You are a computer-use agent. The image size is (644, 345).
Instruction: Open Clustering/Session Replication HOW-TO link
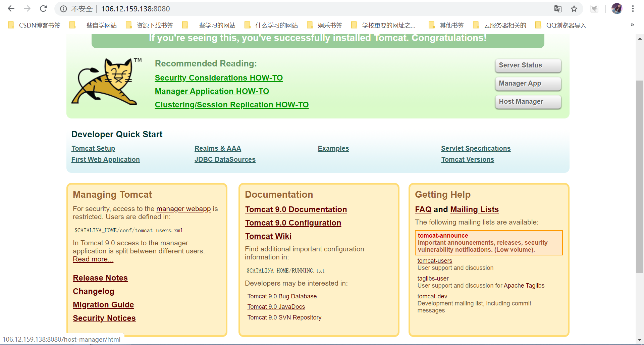(231, 105)
